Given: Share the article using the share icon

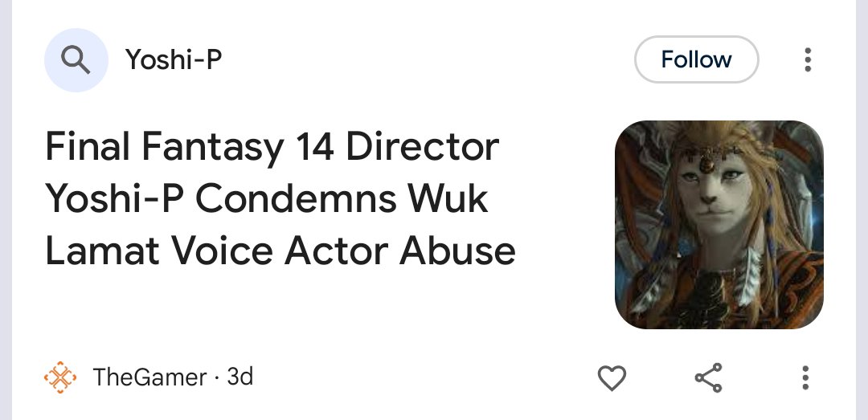Looking at the screenshot, I should (x=709, y=378).
